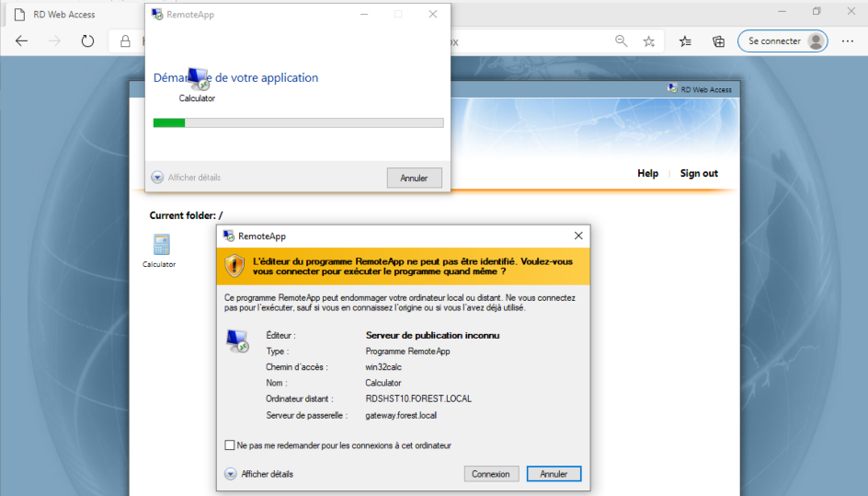Screen dimensions: 868x496
Task: Minimize the RemoteApp startup window
Action: pos(364,15)
